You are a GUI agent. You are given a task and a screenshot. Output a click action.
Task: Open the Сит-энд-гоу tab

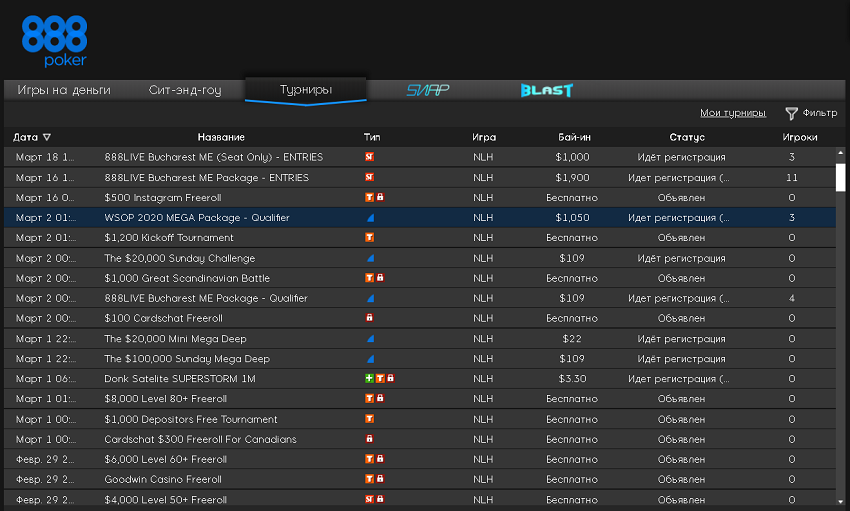[x=185, y=90]
